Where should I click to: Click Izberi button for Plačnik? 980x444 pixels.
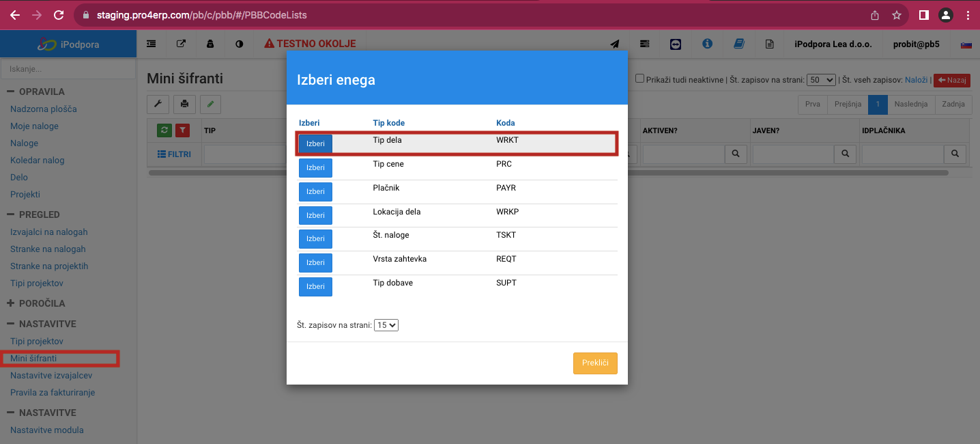point(315,192)
